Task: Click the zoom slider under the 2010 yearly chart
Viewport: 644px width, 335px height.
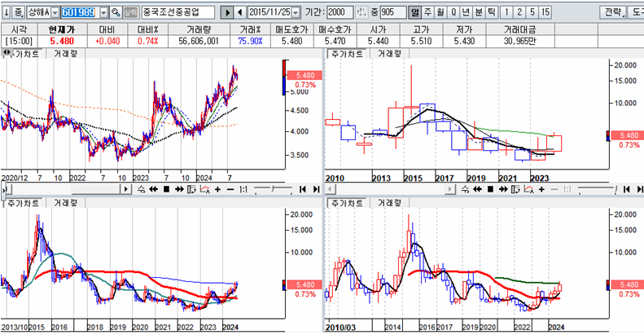Action: pyautogui.click(x=597, y=189)
